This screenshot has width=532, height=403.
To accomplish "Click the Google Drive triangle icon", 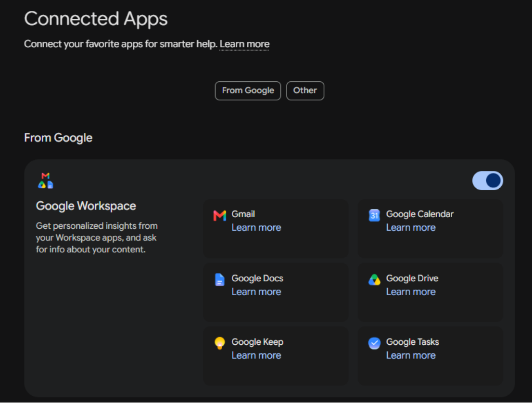I will point(374,280).
